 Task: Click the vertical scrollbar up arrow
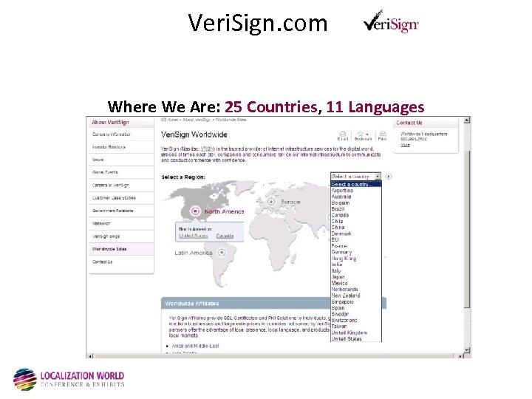(467, 120)
